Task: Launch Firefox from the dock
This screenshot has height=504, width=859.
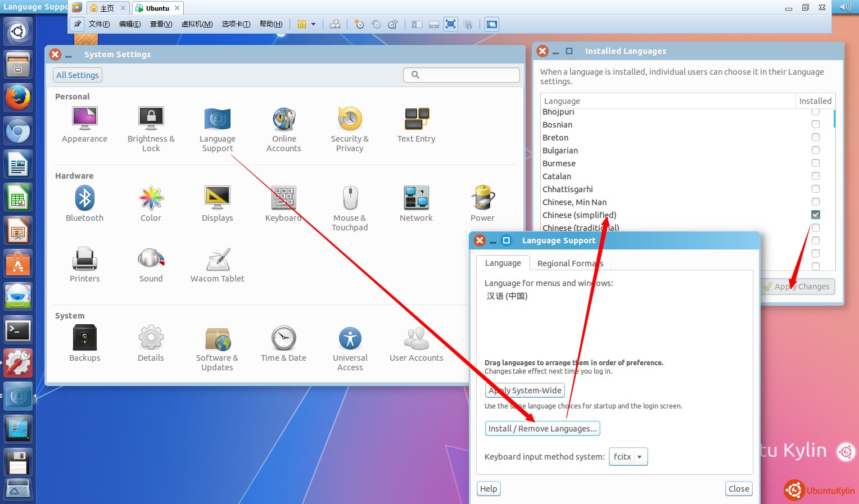Action: [x=17, y=98]
